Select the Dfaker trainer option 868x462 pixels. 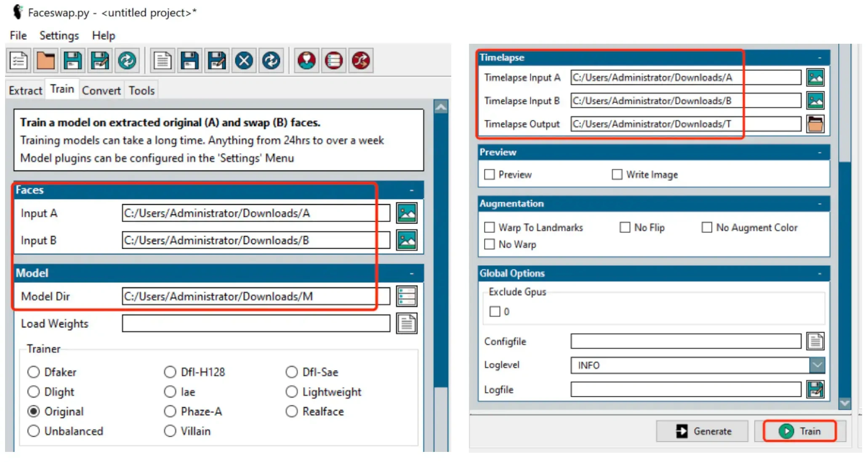[x=34, y=372]
